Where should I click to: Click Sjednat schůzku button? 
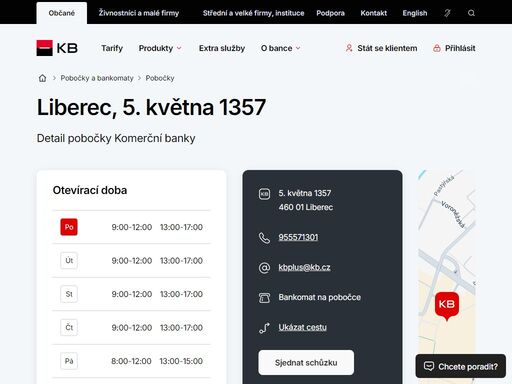pos(306,362)
